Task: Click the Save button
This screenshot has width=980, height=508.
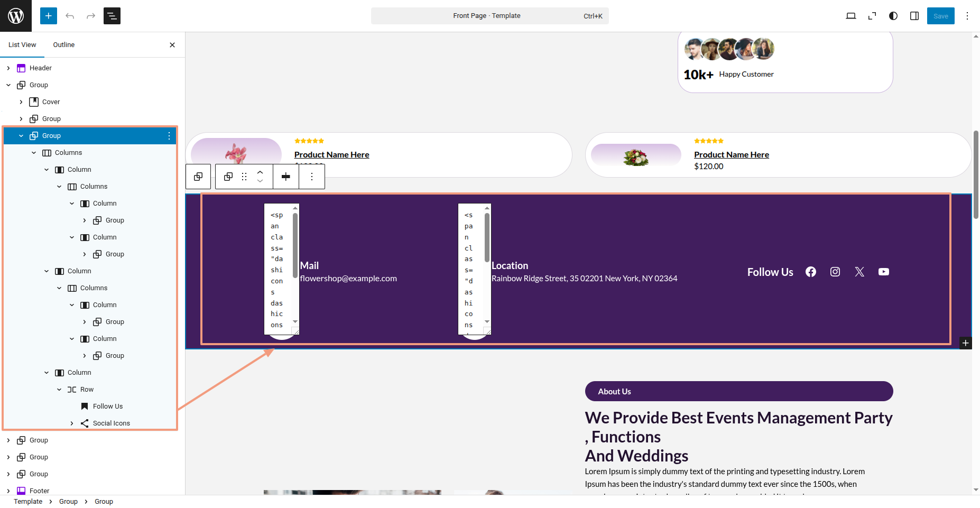Action: 940,16
